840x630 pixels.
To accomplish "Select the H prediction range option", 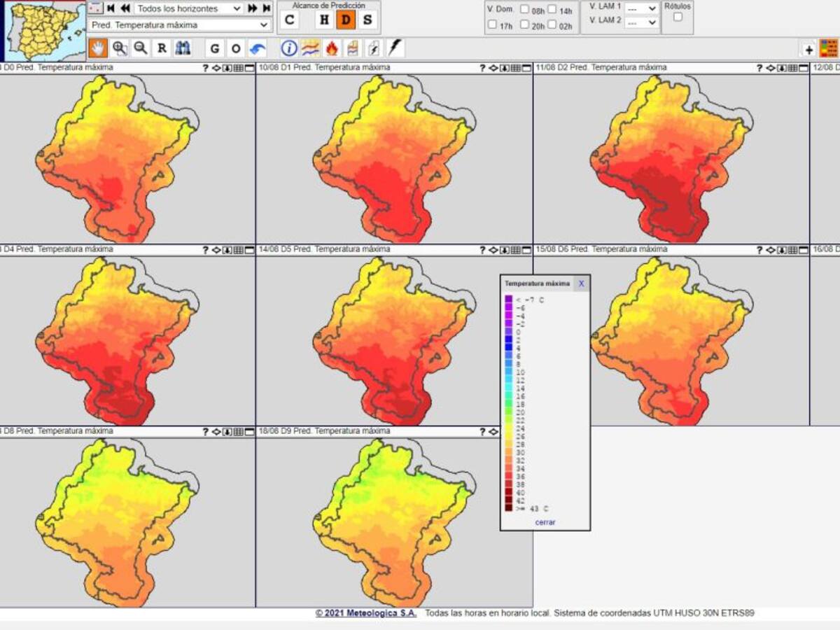I will [x=324, y=20].
